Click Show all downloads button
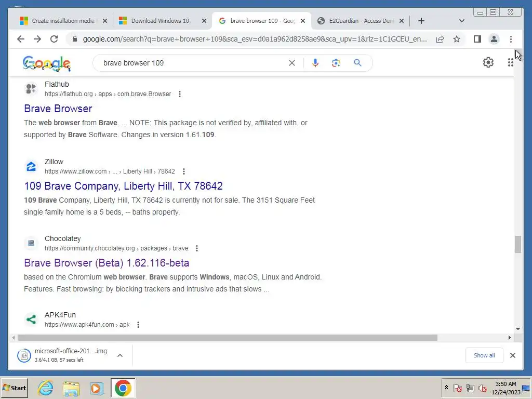 pyautogui.click(x=484, y=355)
